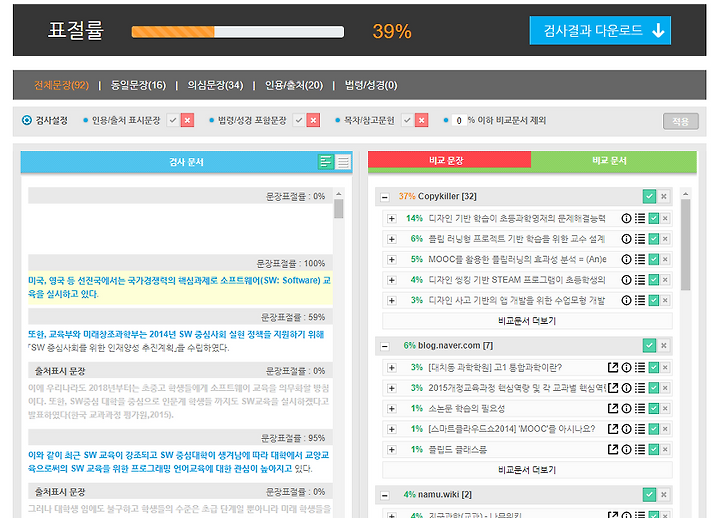This screenshot has width=720, height=518.
Task: Enable the check mark for 인용/출처 표시문장
Action: (173, 120)
